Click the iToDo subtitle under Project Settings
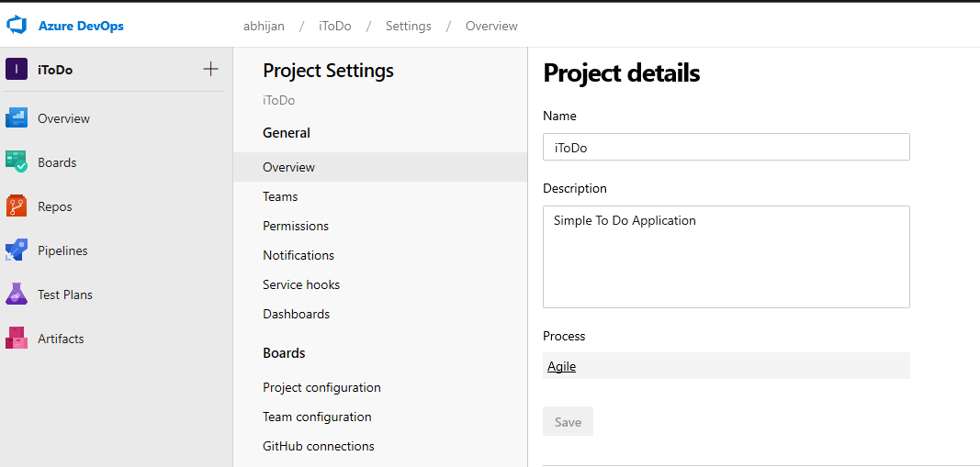The image size is (980, 467). coord(278,101)
